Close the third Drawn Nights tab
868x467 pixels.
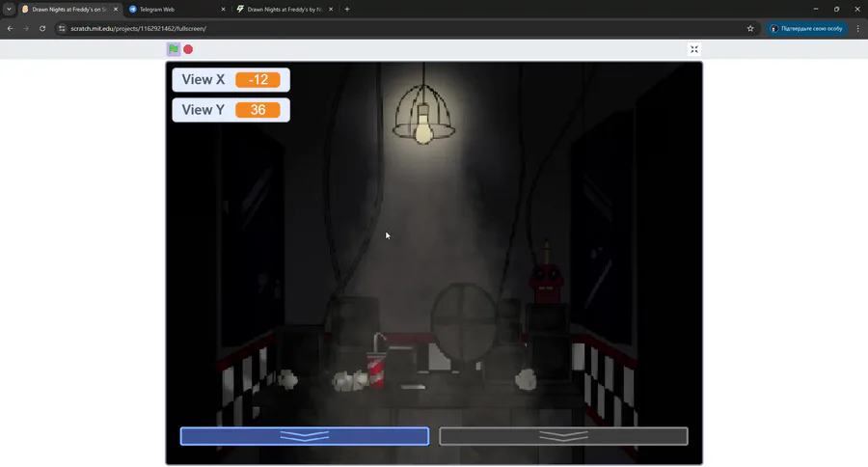331,10
